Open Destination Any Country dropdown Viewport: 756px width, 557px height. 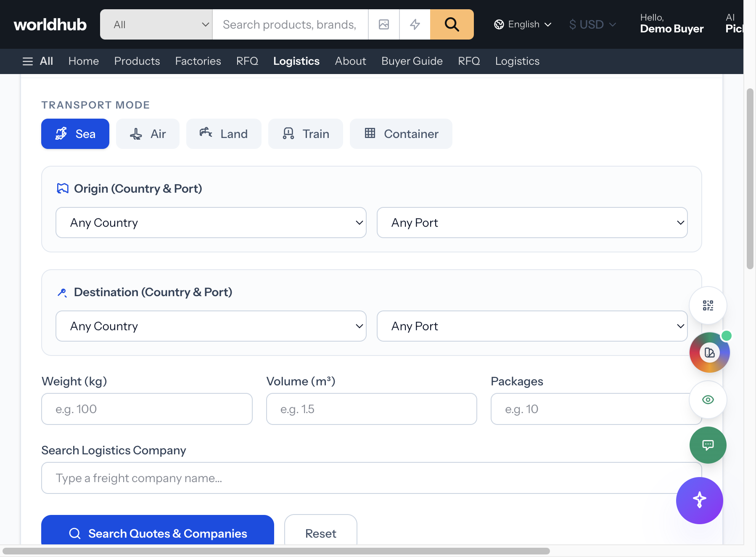tap(211, 326)
